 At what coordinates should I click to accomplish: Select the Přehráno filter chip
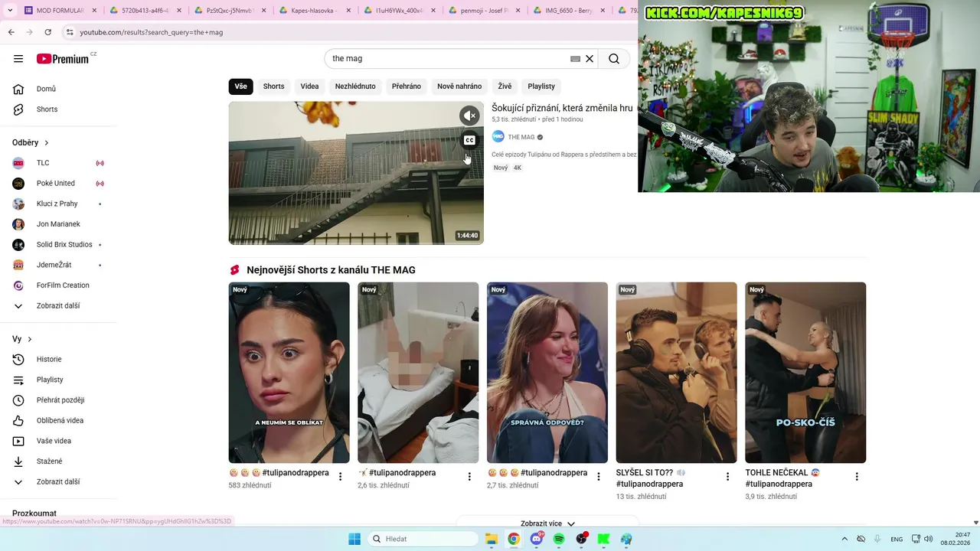(407, 86)
